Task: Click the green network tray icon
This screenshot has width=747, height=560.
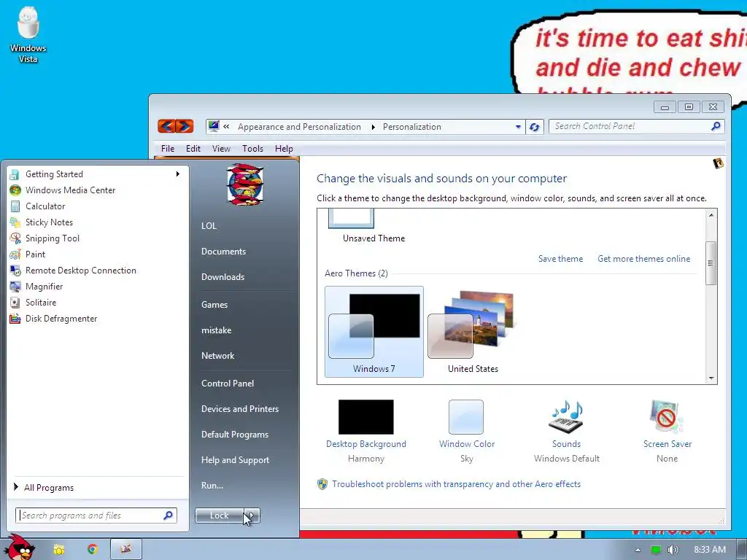Action: coord(656,550)
